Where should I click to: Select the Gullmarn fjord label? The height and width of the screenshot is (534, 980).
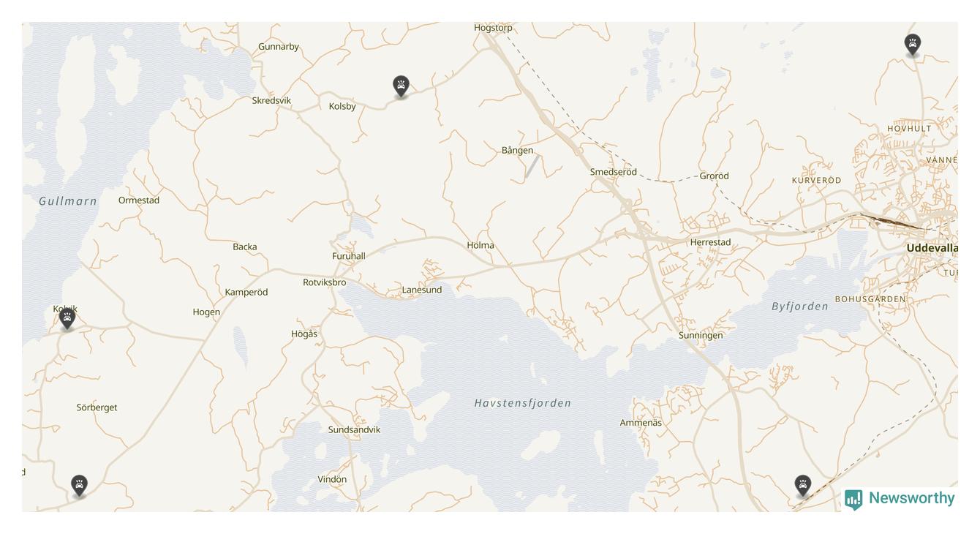[x=67, y=201]
